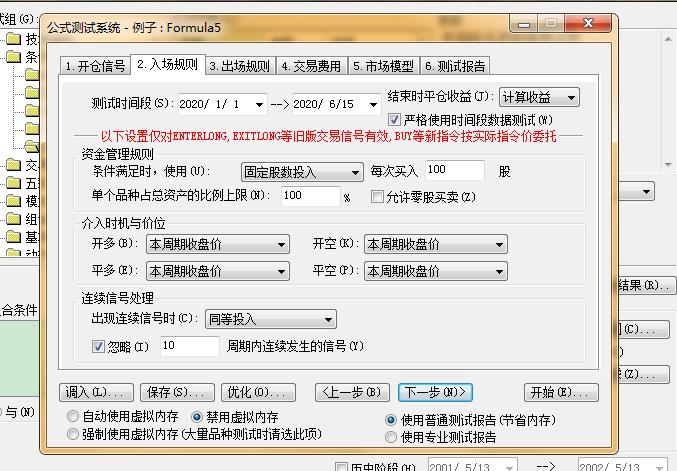Open the 平多 price dropdown
677x471 pixels.
click(x=218, y=271)
